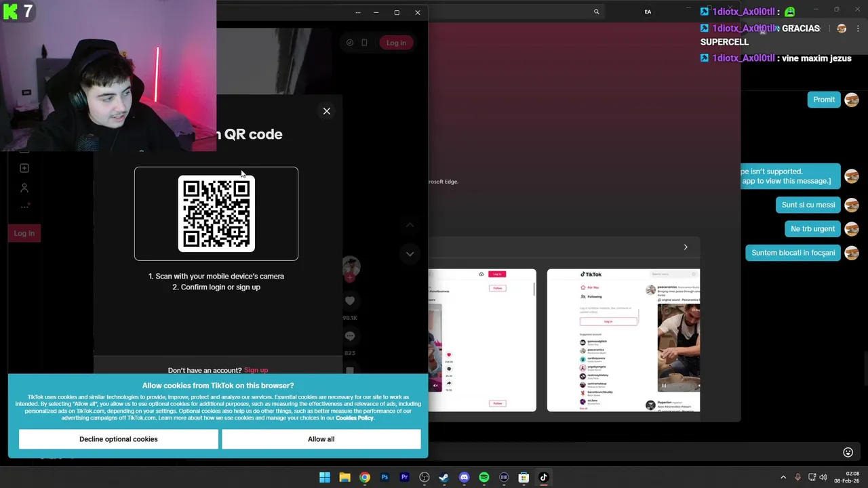Image resolution: width=868 pixels, height=488 pixels.
Task: Click the EA profile badge in background browser
Action: tap(648, 12)
